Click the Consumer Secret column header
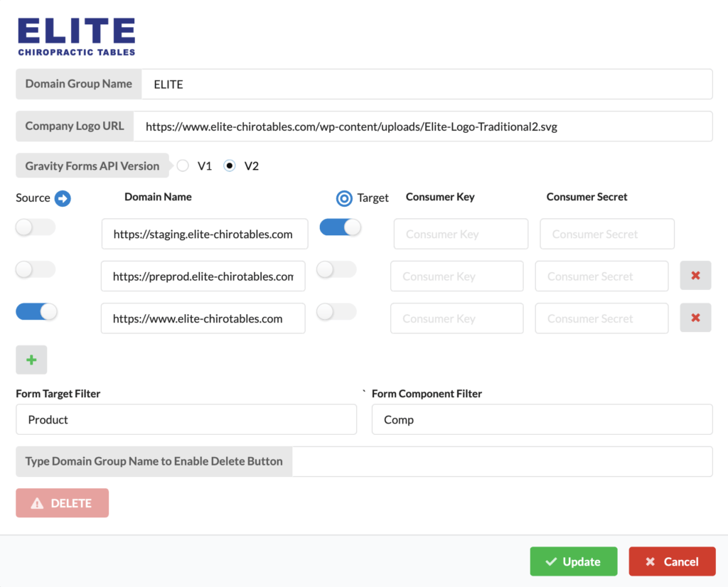The image size is (728, 587). [x=587, y=197]
